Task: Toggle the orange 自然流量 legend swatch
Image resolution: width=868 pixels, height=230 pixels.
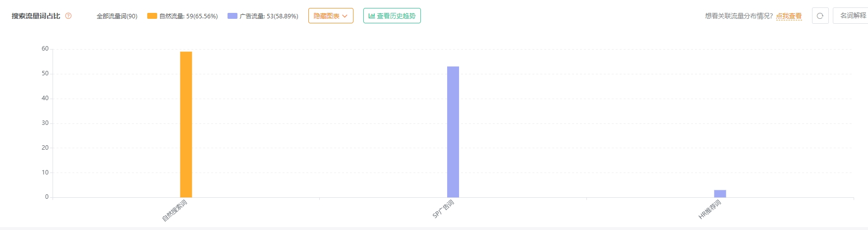Action: pyautogui.click(x=152, y=16)
